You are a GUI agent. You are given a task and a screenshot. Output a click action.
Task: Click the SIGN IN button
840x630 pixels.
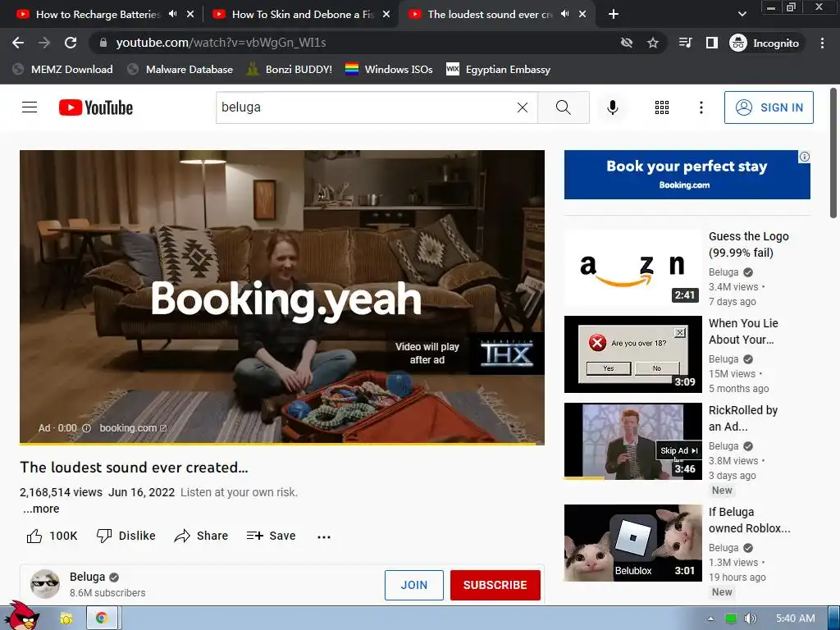pos(768,107)
